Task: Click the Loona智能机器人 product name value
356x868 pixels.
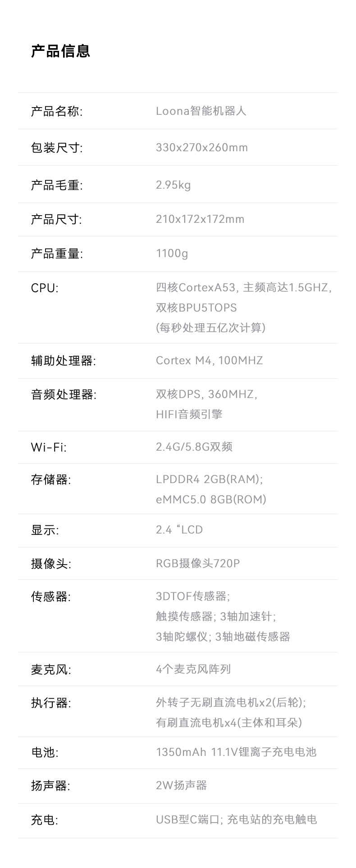Action: 201,111
